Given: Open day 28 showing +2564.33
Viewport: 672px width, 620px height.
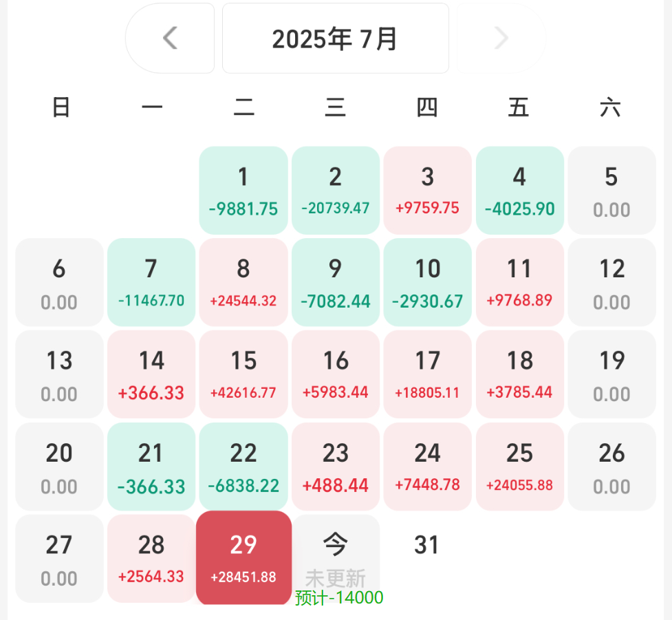Looking at the screenshot, I should click(x=151, y=559).
